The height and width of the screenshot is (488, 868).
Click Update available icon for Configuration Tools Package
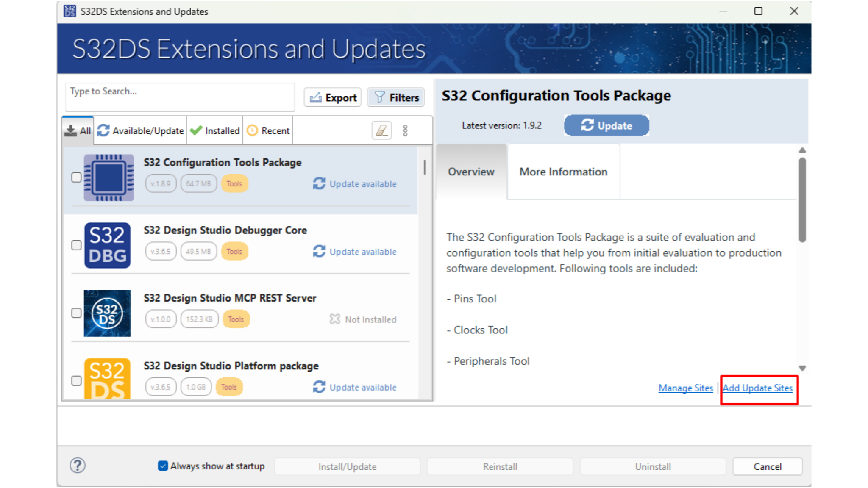[319, 183]
